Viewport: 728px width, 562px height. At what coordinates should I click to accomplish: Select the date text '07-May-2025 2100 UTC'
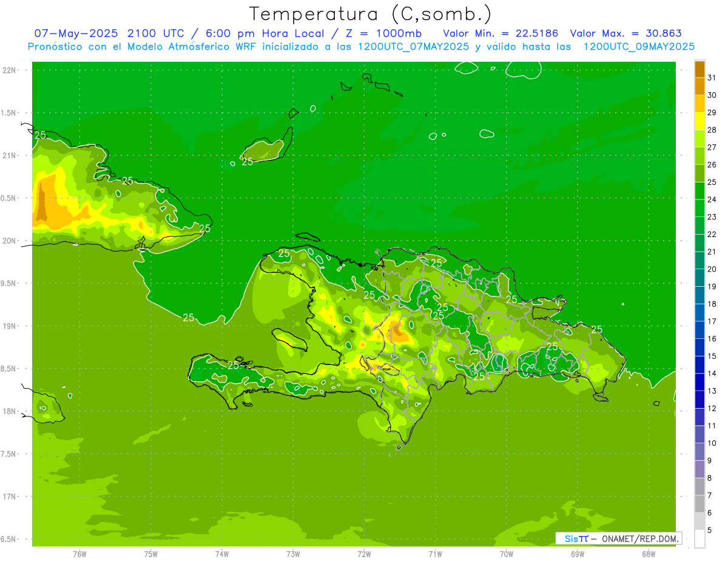coord(107,33)
